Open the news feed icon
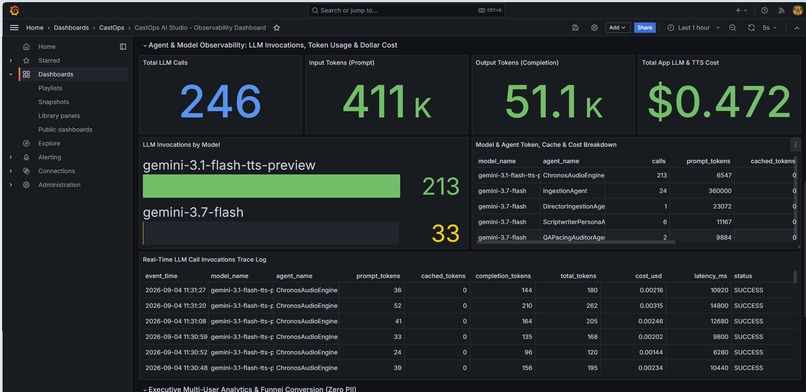Viewport: 806px width, 392px height. [781, 10]
